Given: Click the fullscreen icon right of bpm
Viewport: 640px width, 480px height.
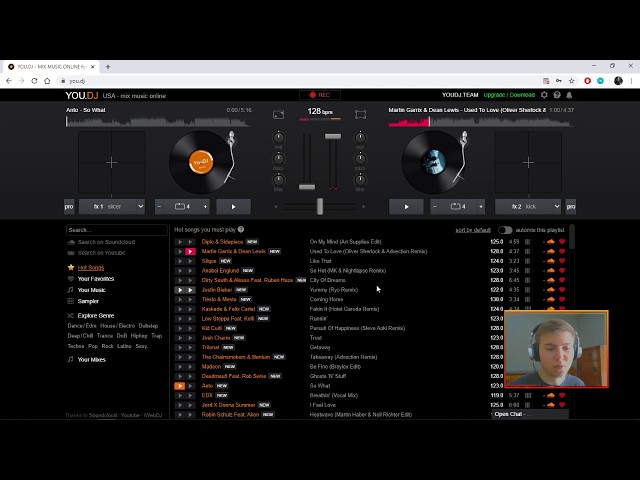Looking at the screenshot, I should [x=360, y=115].
